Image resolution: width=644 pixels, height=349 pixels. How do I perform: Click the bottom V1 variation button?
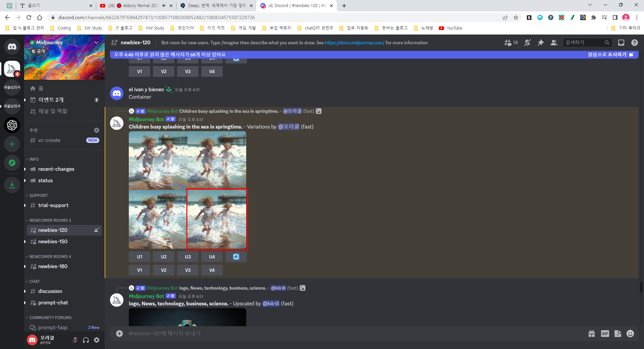point(140,270)
